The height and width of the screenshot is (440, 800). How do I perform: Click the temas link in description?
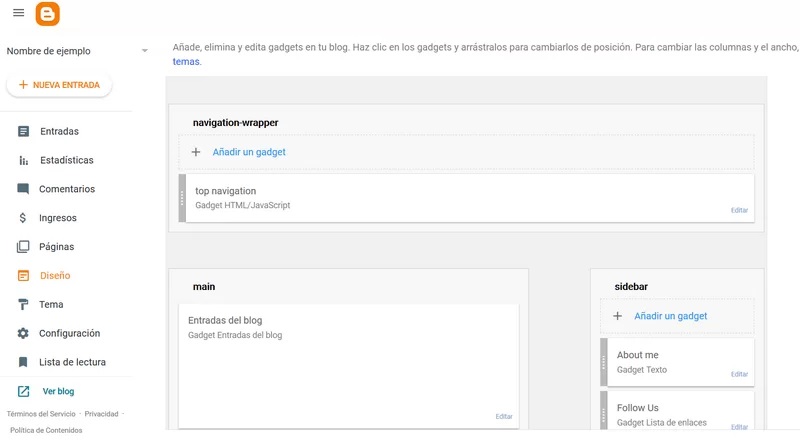186,62
